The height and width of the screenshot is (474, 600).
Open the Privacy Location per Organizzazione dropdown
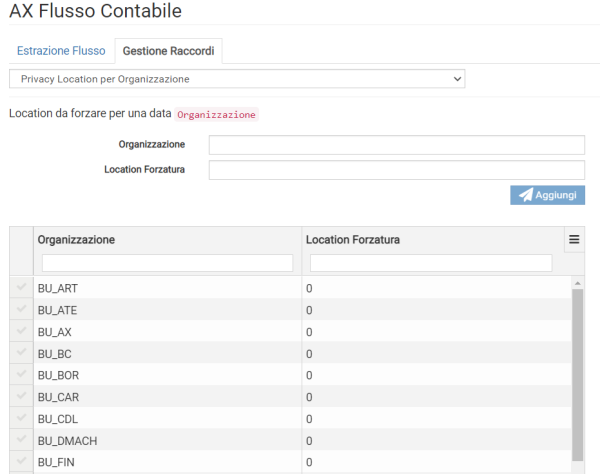pyautogui.click(x=237, y=78)
